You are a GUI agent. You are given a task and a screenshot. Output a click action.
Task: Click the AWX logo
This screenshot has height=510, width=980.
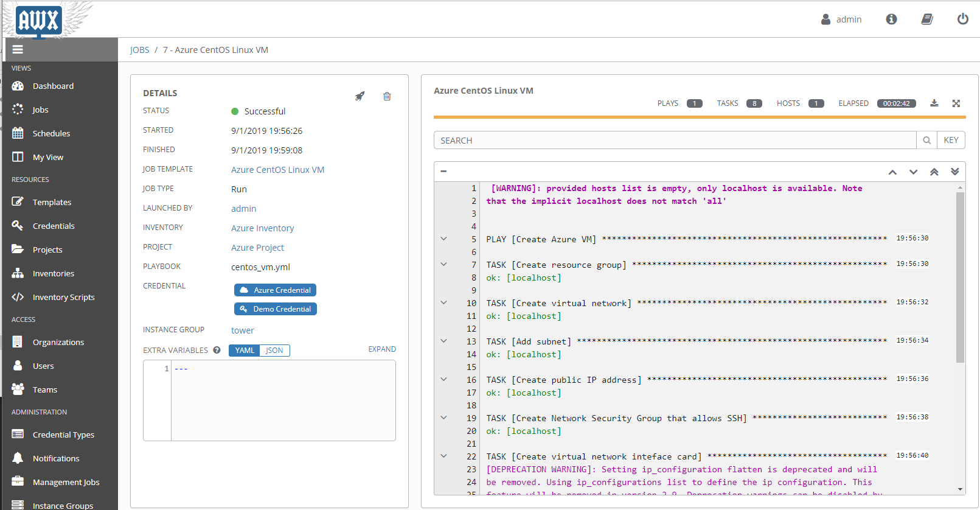click(39, 20)
